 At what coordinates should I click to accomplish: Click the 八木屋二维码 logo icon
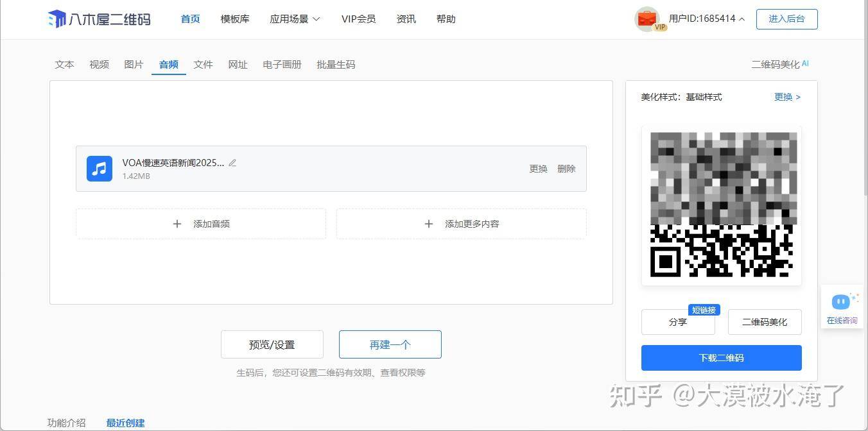click(57, 19)
